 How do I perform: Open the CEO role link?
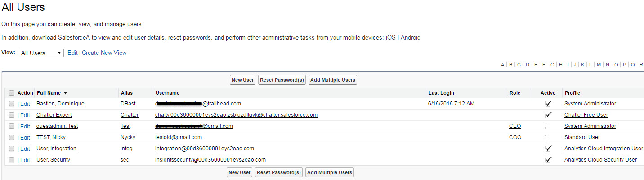(x=515, y=126)
